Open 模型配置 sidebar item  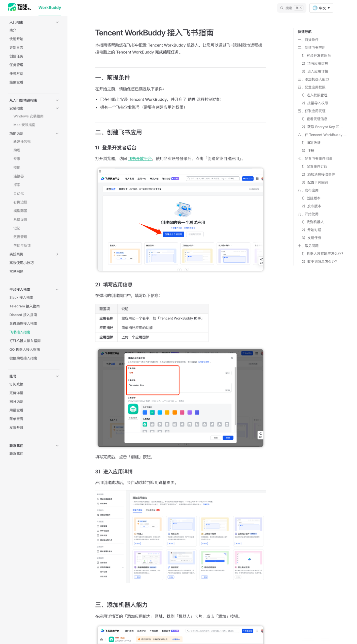tap(20, 211)
